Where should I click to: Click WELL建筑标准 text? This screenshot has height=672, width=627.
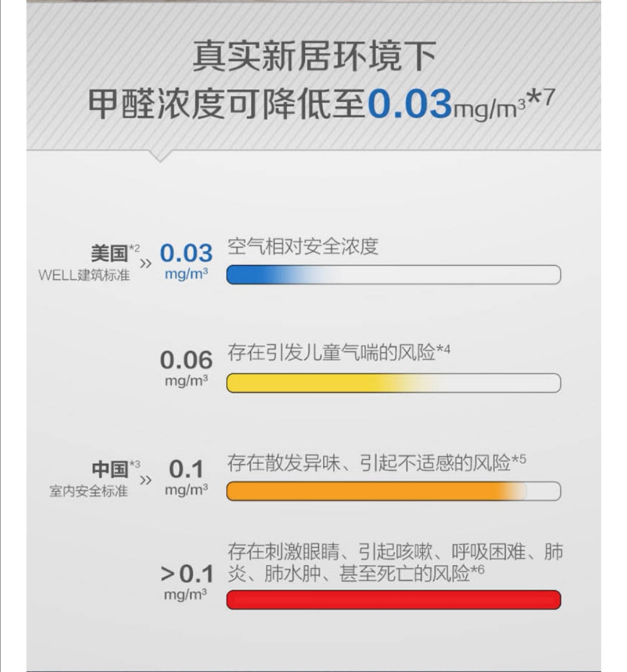click(x=84, y=274)
